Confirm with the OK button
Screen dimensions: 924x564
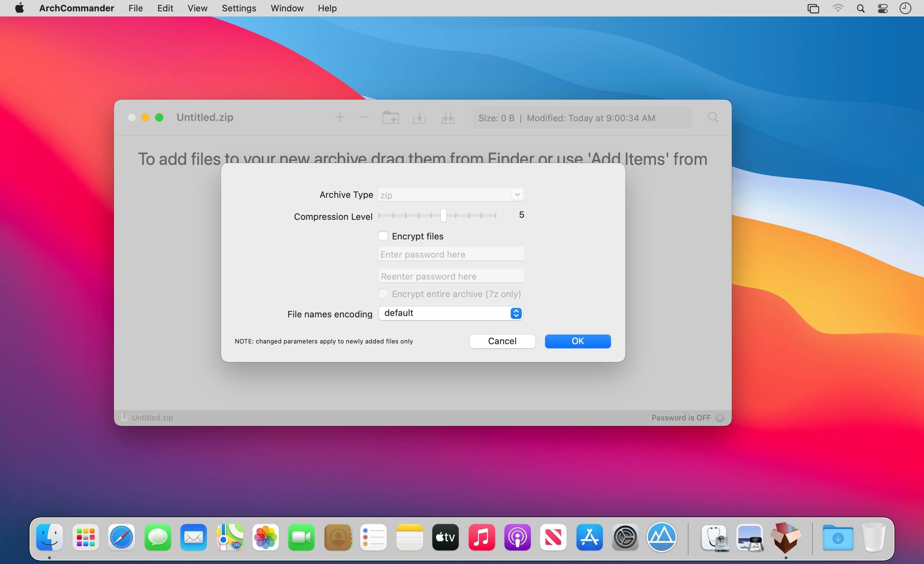click(577, 341)
